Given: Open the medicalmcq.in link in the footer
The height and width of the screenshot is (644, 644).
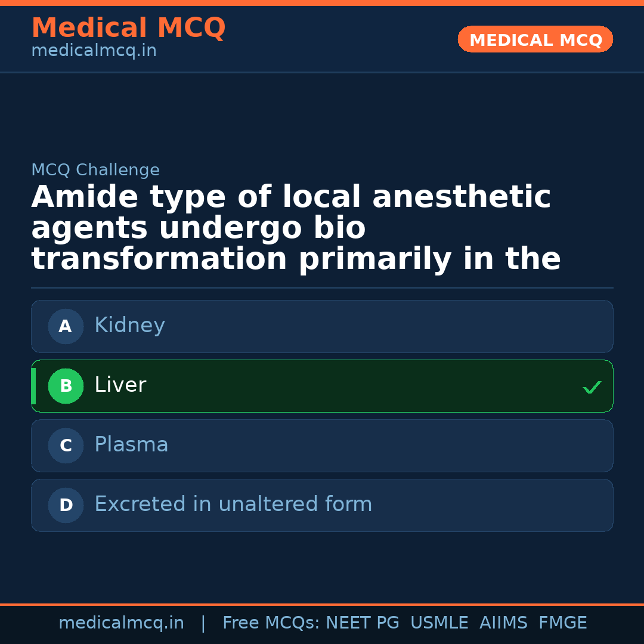Looking at the screenshot, I should (x=121, y=623).
